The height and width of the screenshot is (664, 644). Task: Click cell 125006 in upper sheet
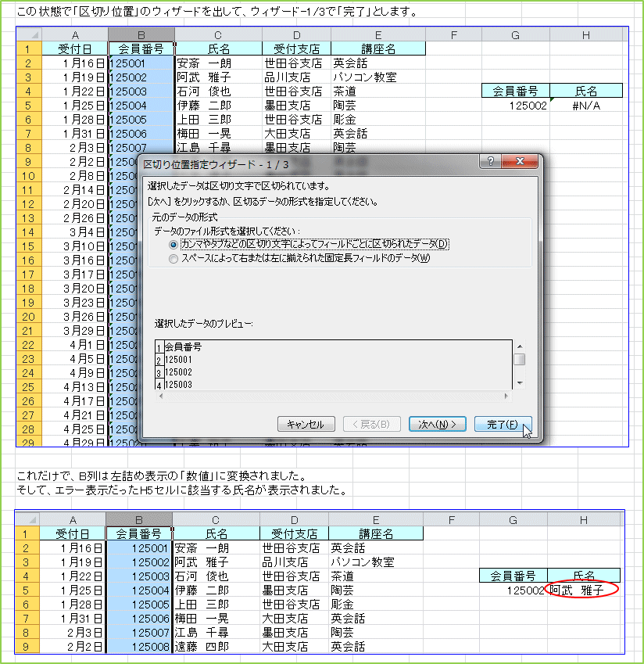141,134
